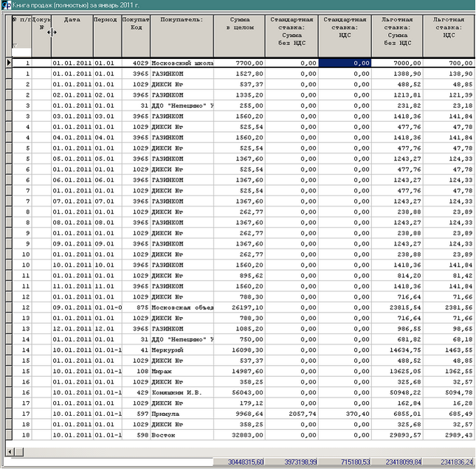Select amount cell 895,62
This screenshot has height=469, width=476.
pos(239,276)
